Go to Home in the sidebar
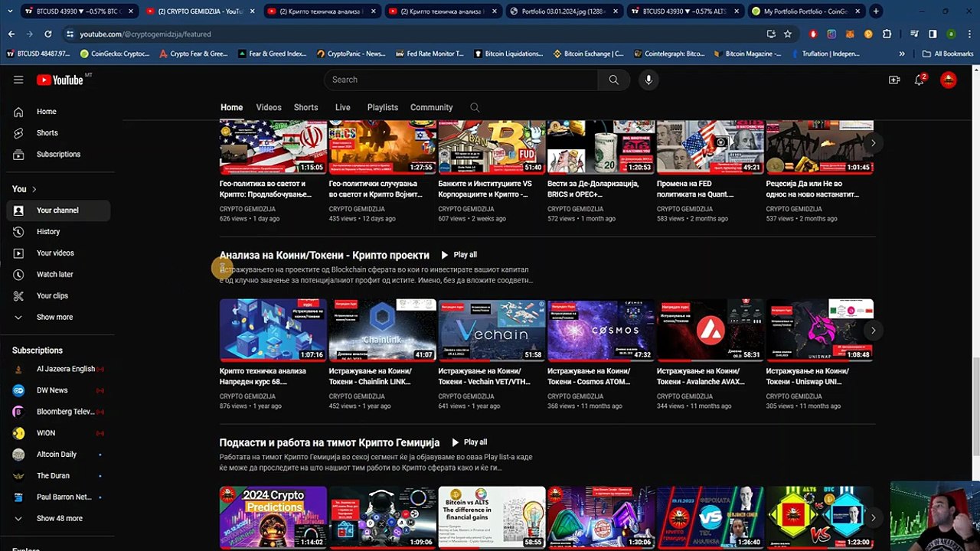 [x=58, y=112]
